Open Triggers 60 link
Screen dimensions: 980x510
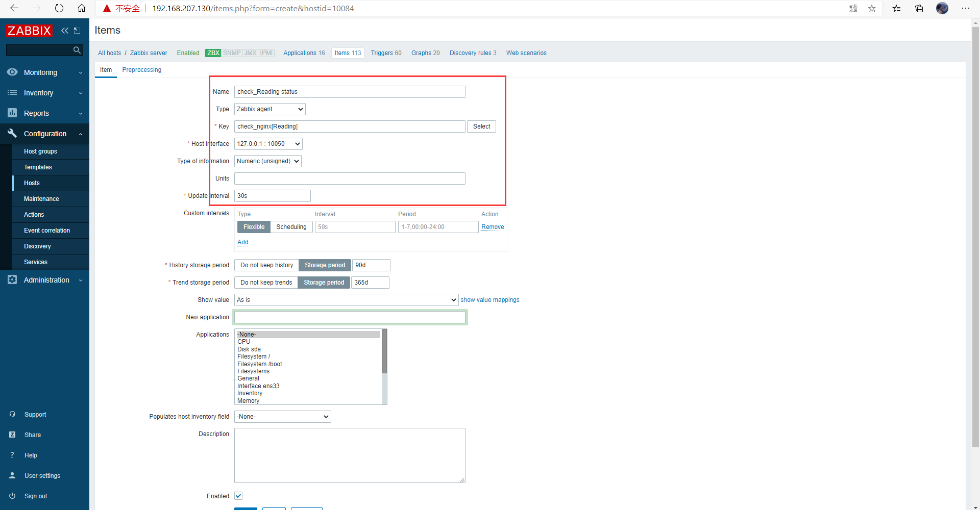click(x=386, y=53)
